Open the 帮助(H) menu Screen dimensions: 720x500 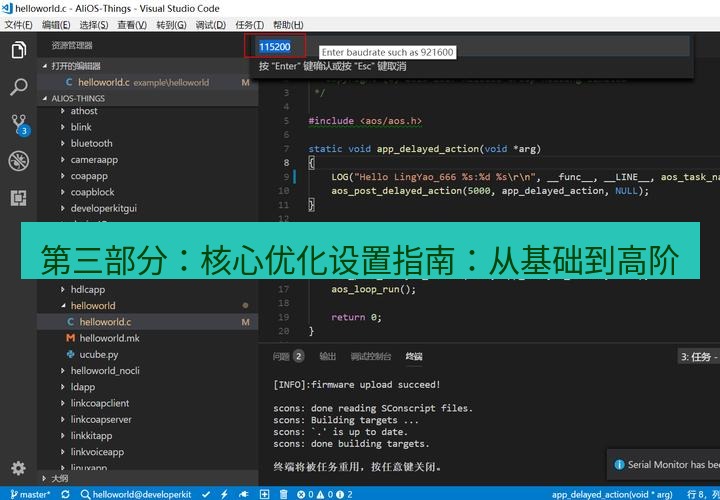288,25
